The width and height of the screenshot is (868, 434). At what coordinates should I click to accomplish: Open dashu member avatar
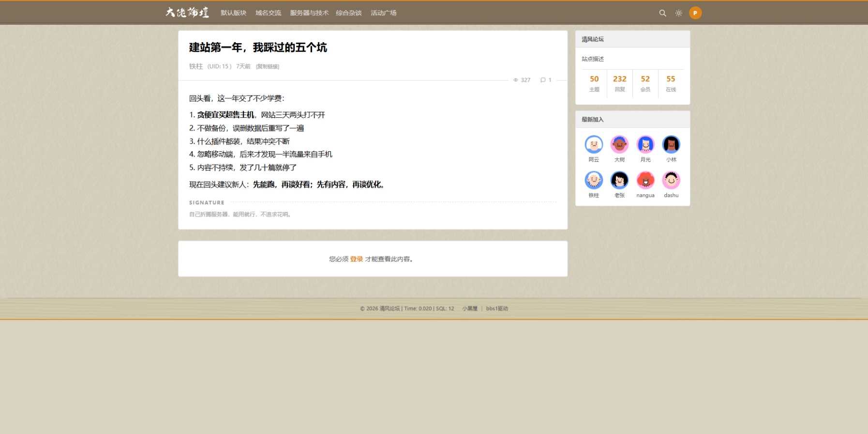(671, 180)
